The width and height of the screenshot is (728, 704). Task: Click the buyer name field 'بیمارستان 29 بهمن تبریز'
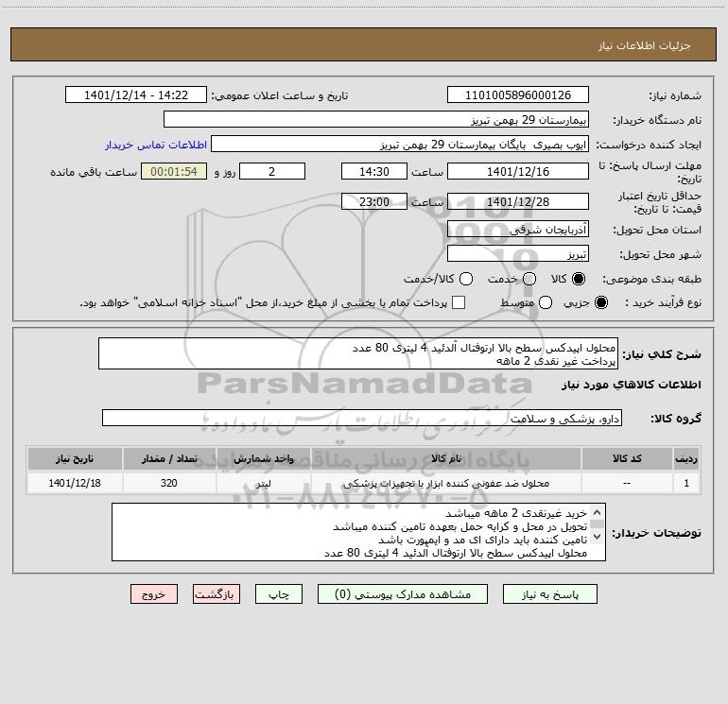[x=376, y=119]
